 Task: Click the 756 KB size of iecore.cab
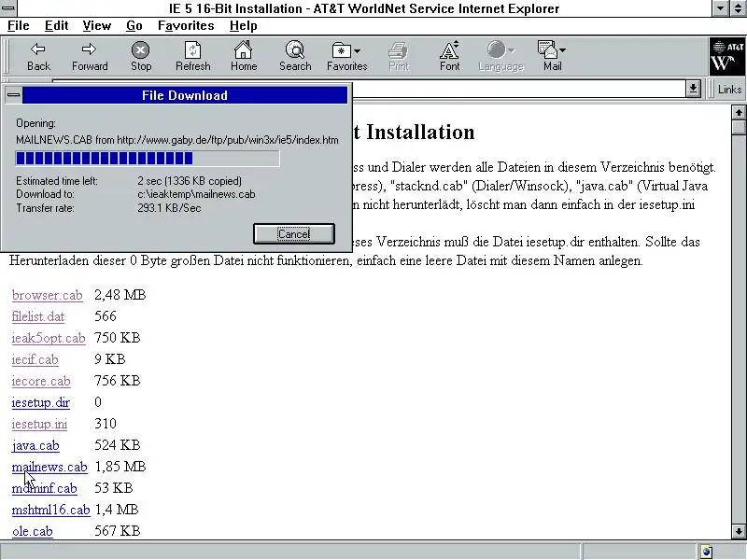point(118,381)
